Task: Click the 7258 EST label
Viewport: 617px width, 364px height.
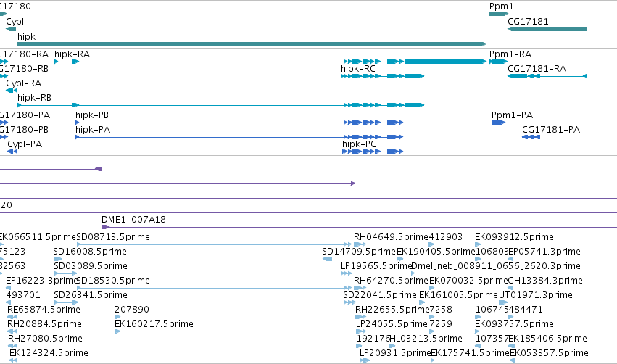Action: (441, 310)
